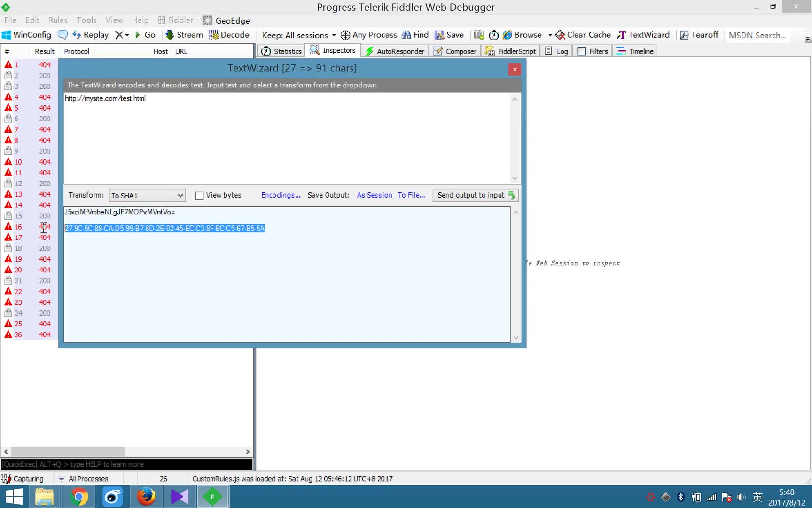Click the Fiddler taskbar icon
The width and height of the screenshot is (812, 508).
tap(213, 497)
